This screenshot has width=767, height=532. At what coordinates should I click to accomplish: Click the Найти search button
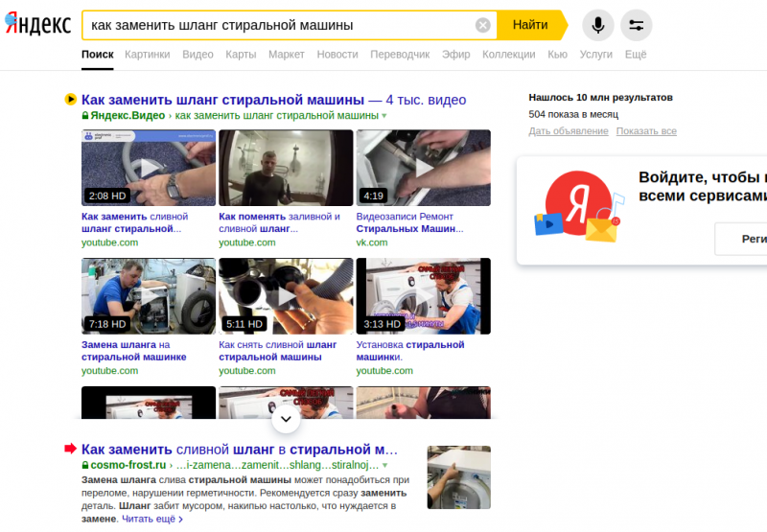click(x=530, y=25)
